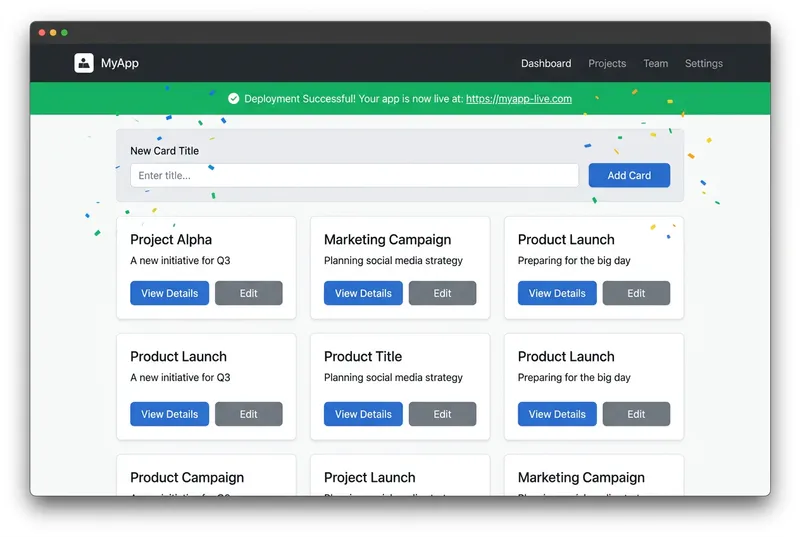
Task: Click the MyApp logo icon
Action: (x=84, y=63)
